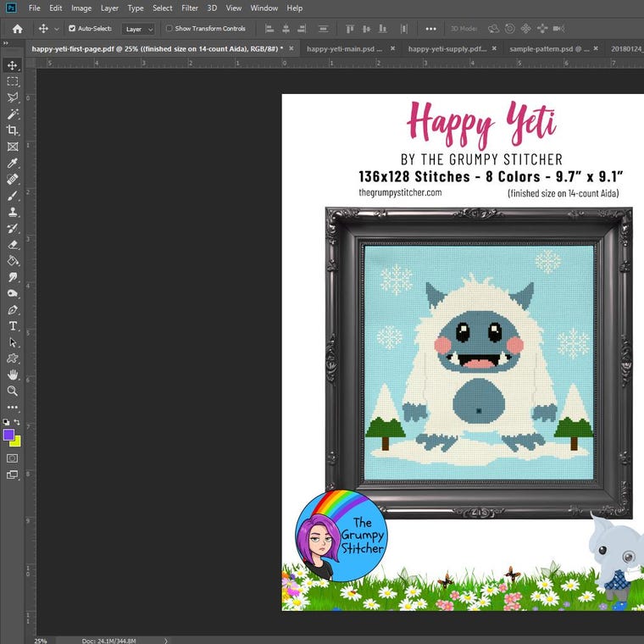Screen dimensions: 644x644
Task: Select the Smudge tool
Action: [13, 277]
